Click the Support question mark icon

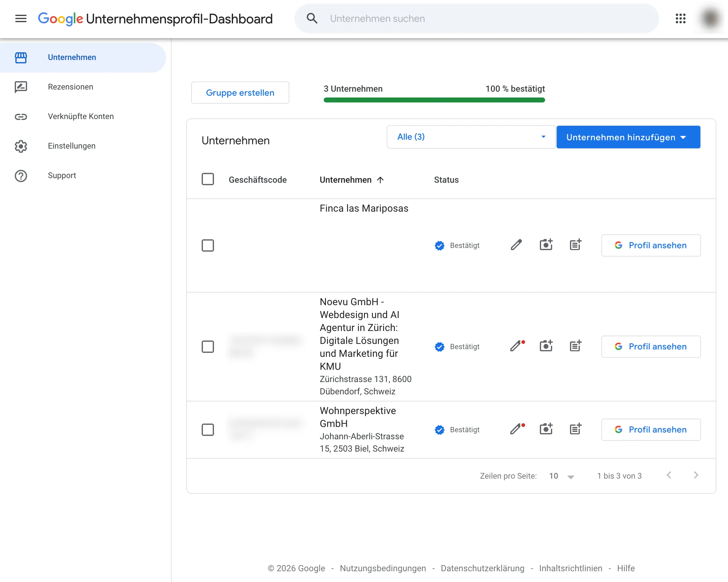pos(21,176)
